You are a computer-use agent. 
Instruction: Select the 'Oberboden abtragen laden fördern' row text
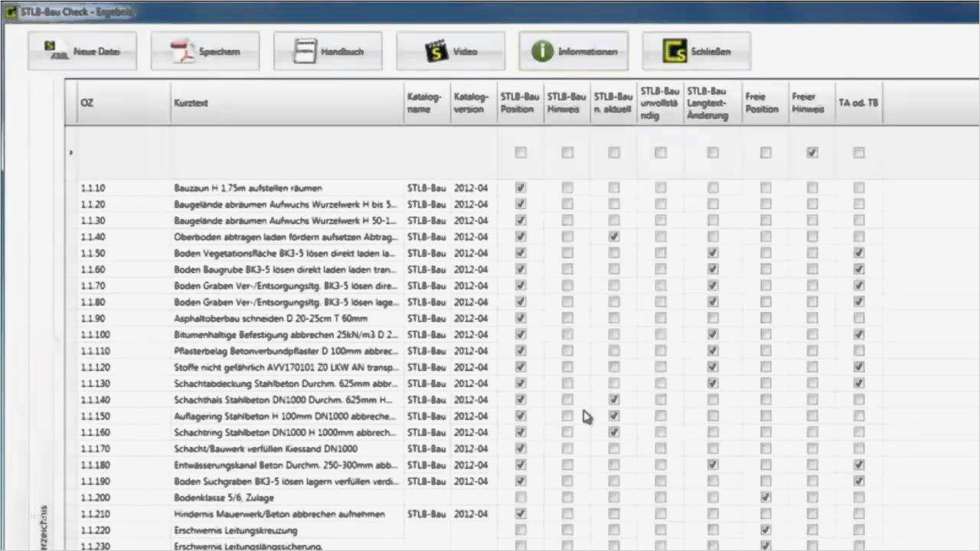coord(286,236)
